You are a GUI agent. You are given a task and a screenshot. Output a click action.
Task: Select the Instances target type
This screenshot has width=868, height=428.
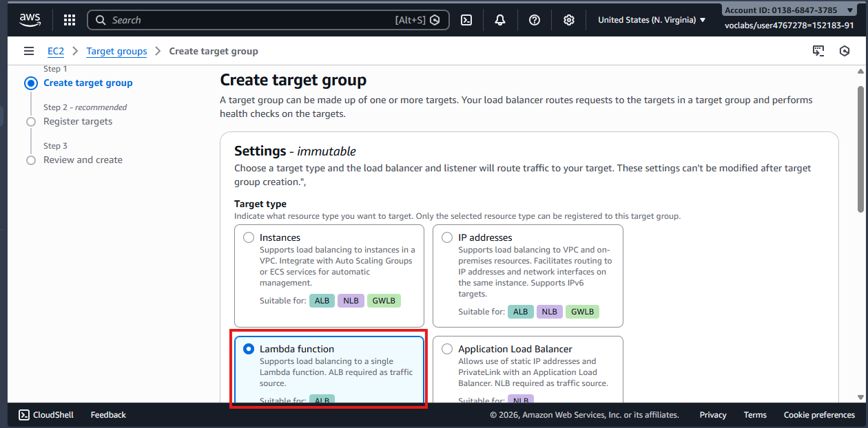(249, 237)
